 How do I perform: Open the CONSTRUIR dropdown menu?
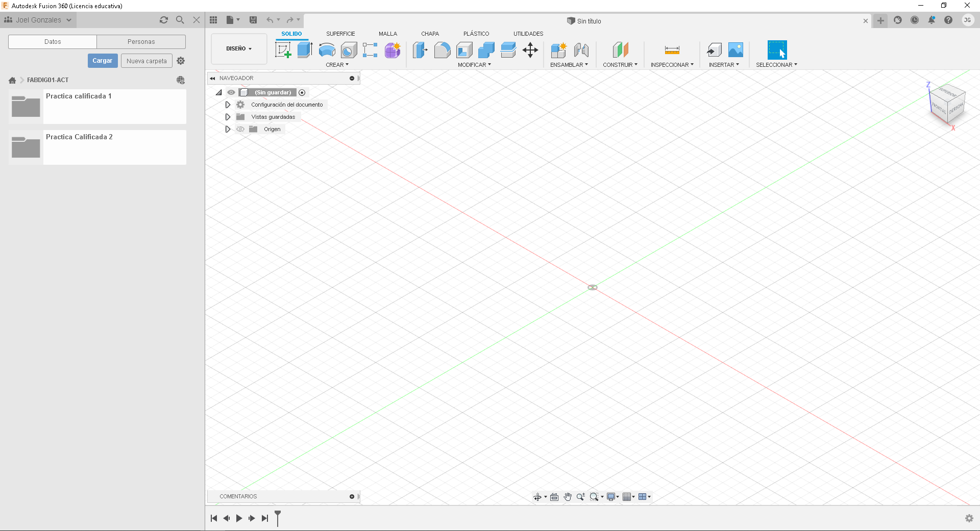click(620, 65)
